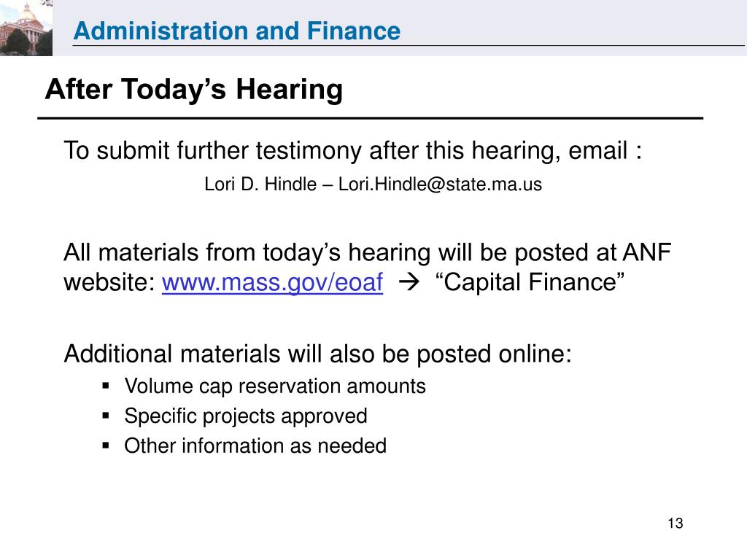This screenshot has height=560, width=747.
Task: Click the square bullet beside Specific projects
Action: (106, 416)
